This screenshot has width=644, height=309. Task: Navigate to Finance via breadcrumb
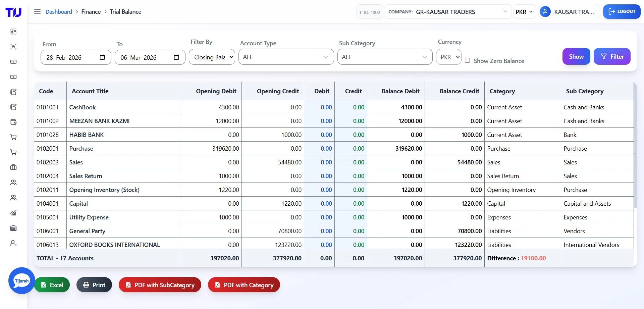(91, 11)
